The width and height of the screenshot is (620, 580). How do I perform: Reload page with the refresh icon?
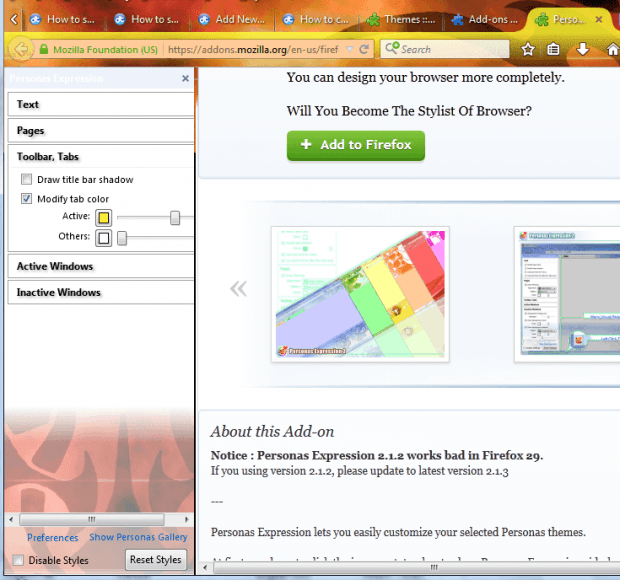pyautogui.click(x=364, y=49)
